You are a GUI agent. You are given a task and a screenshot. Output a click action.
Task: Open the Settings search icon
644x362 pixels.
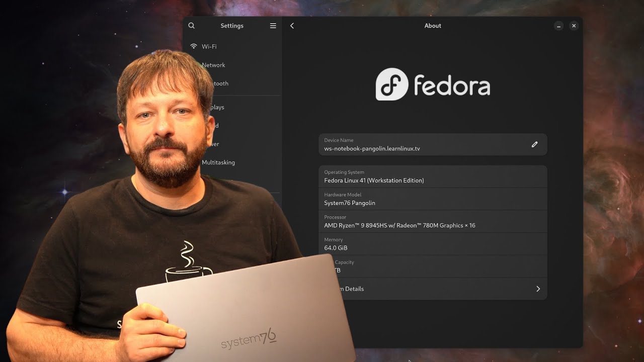191,26
